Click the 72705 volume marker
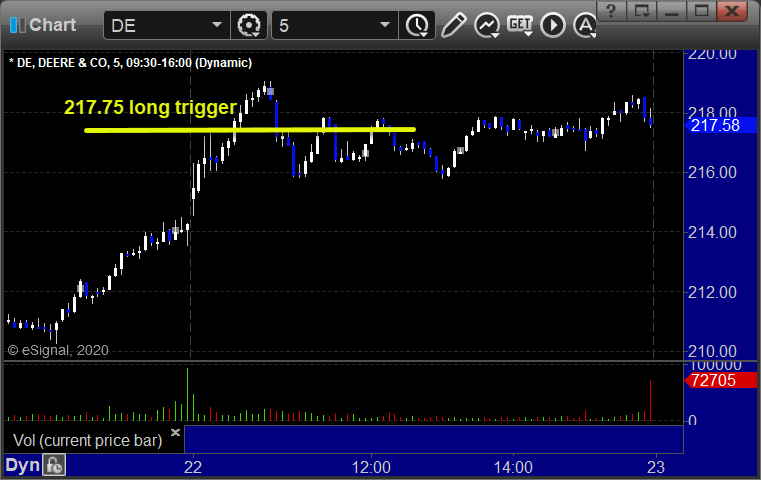This screenshot has height=480, width=761. pyautogui.click(x=720, y=381)
